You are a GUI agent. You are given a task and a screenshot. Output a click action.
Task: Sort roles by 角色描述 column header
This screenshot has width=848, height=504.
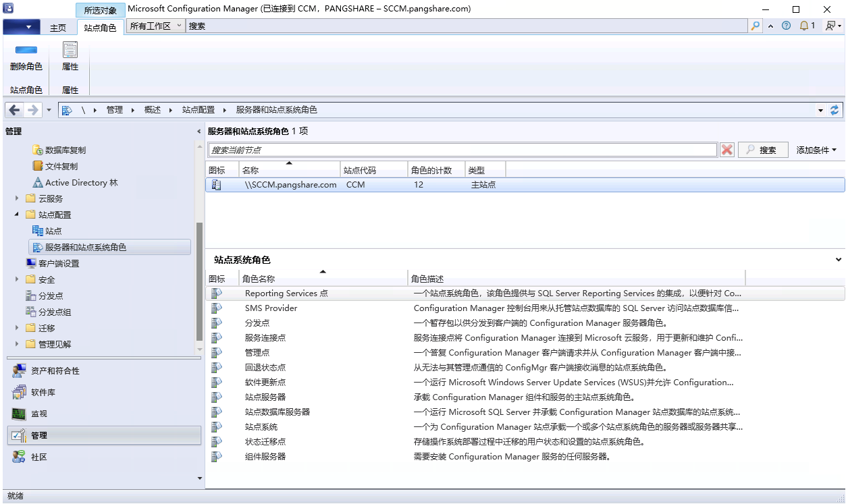[577, 279]
